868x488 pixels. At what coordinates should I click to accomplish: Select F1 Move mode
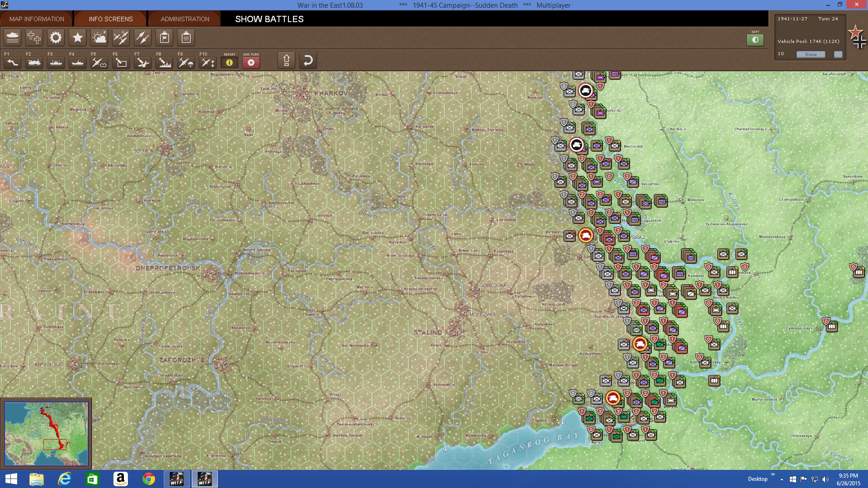click(x=13, y=62)
